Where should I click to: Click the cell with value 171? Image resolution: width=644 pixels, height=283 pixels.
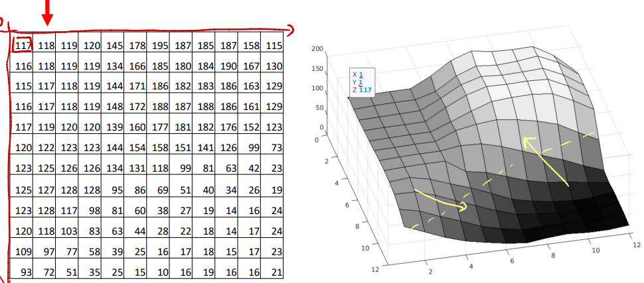[x=135, y=83]
